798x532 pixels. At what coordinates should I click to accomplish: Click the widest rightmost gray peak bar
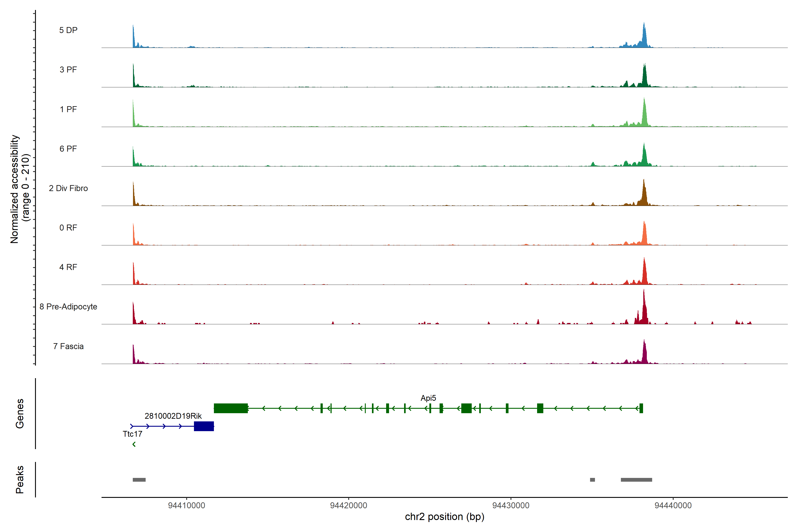636,480
